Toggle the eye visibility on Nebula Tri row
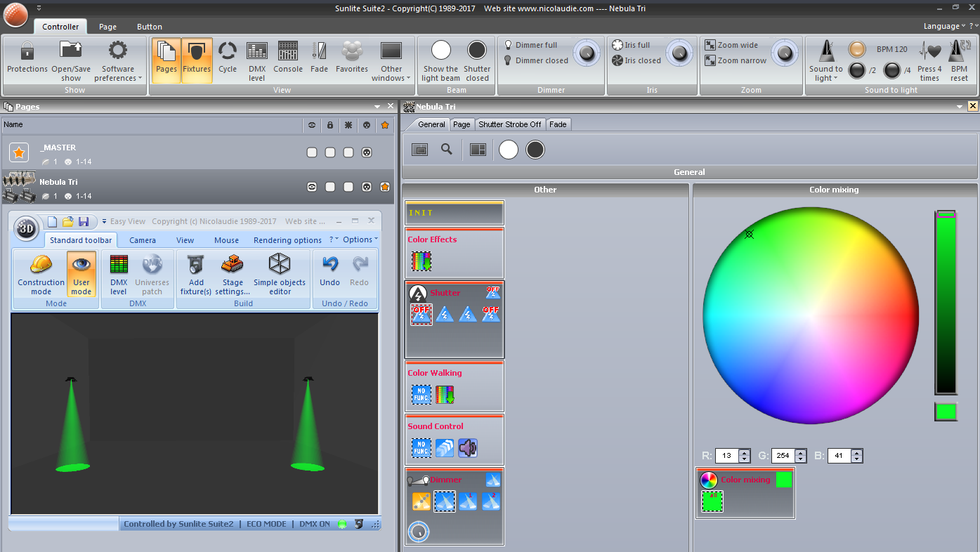 point(312,187)
